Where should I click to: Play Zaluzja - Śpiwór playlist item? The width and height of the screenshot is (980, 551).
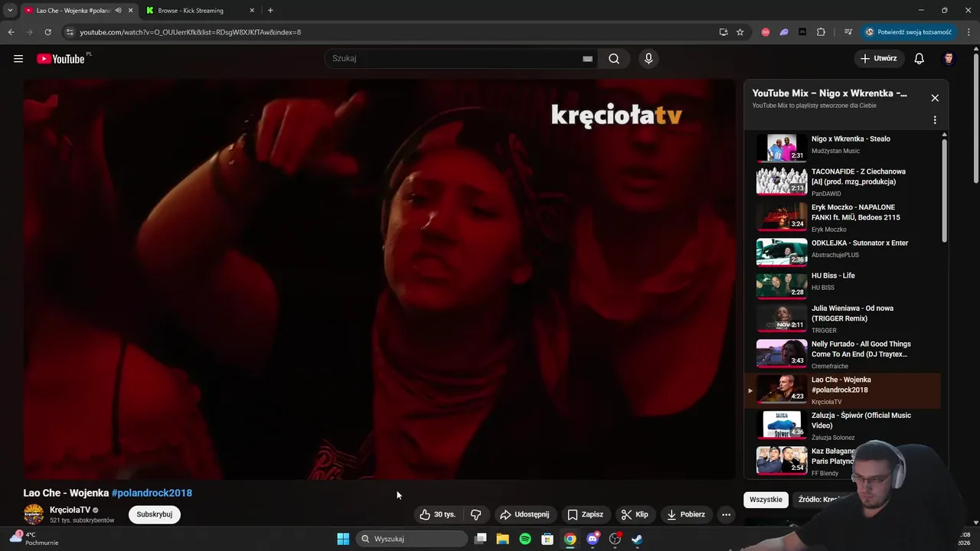[842, 425]
